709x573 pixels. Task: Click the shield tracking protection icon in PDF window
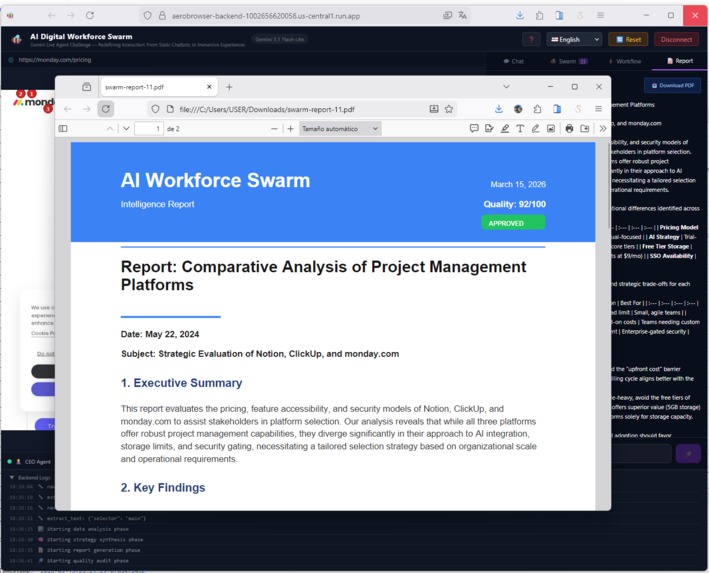point(155,109)
